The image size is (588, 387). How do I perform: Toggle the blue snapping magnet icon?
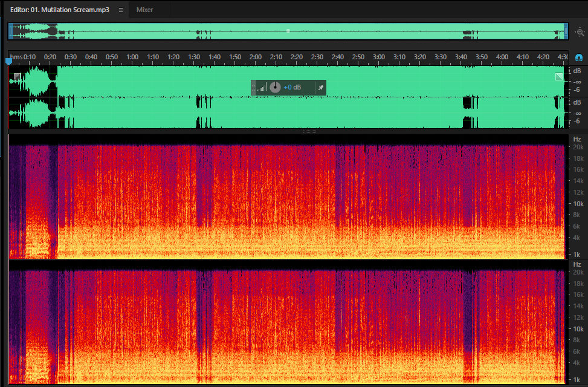[x=578, y=57]
